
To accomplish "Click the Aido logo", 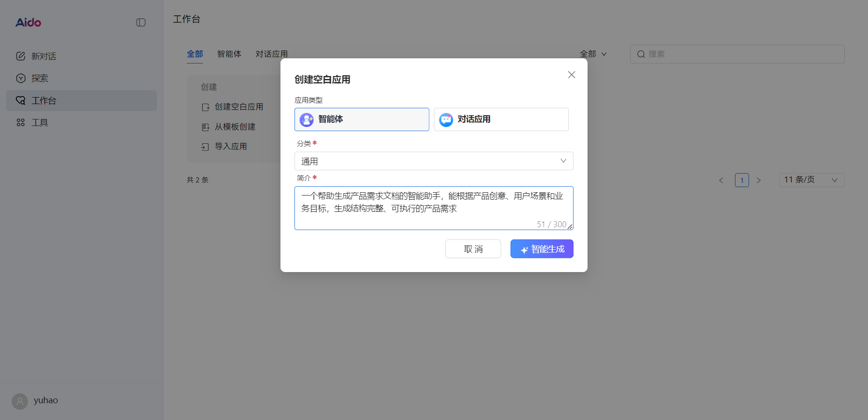I will (x=28, y=22).
